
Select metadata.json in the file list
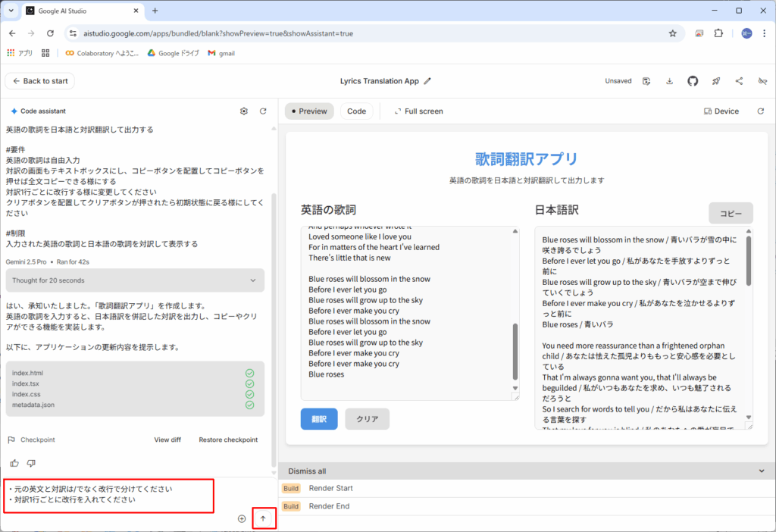click(x=33, y=405)
